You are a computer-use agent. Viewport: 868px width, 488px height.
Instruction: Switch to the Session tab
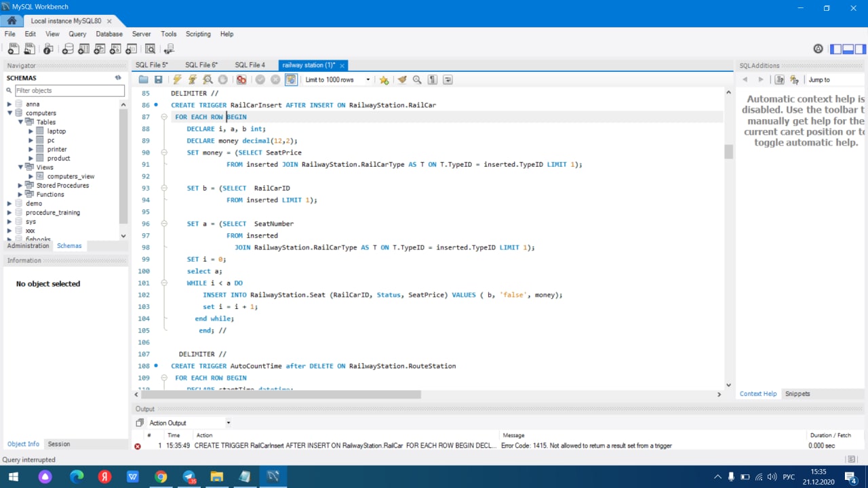59,444
